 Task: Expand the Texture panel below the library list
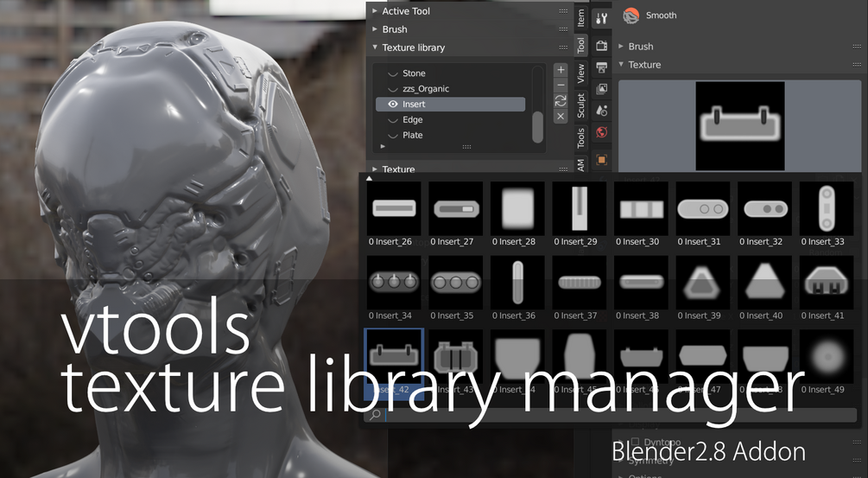coord(375,169)
